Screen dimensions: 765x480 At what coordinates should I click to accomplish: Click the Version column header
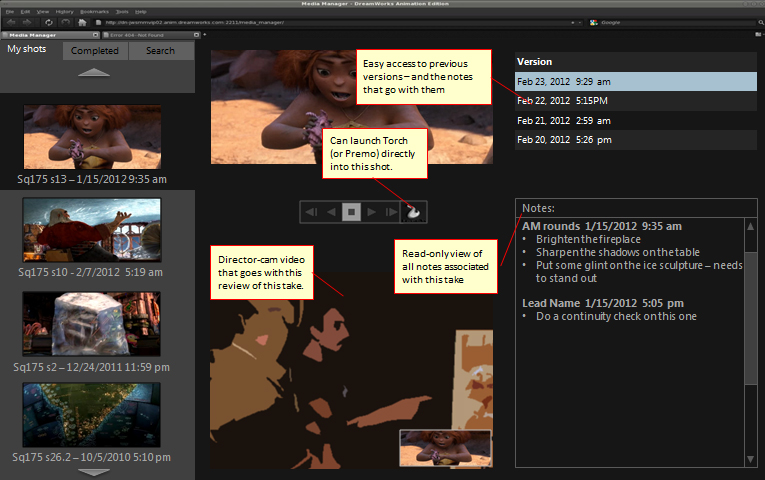point(636,62)
